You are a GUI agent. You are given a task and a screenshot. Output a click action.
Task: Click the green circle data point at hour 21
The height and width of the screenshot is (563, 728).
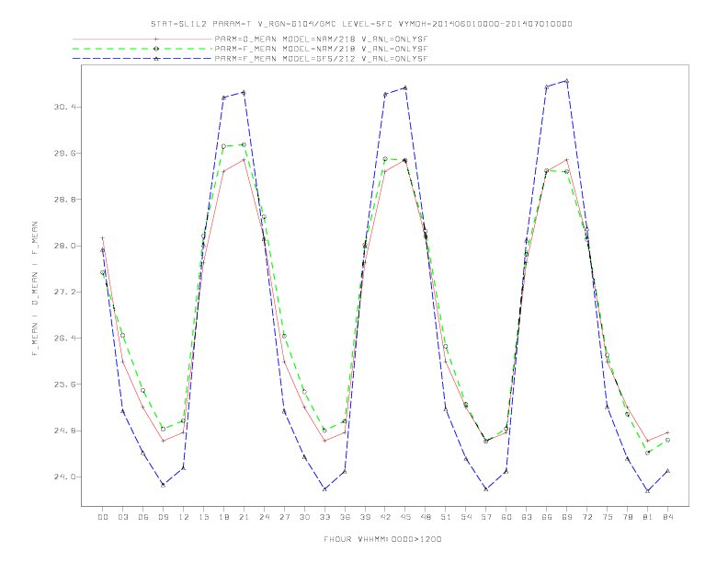pos(244,144)
